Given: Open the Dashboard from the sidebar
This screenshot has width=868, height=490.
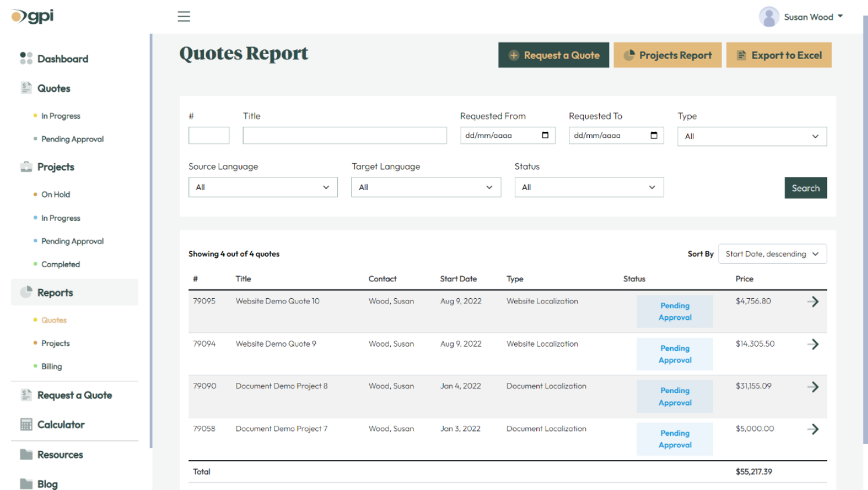Looking at the screenshot, I should 26,58.
